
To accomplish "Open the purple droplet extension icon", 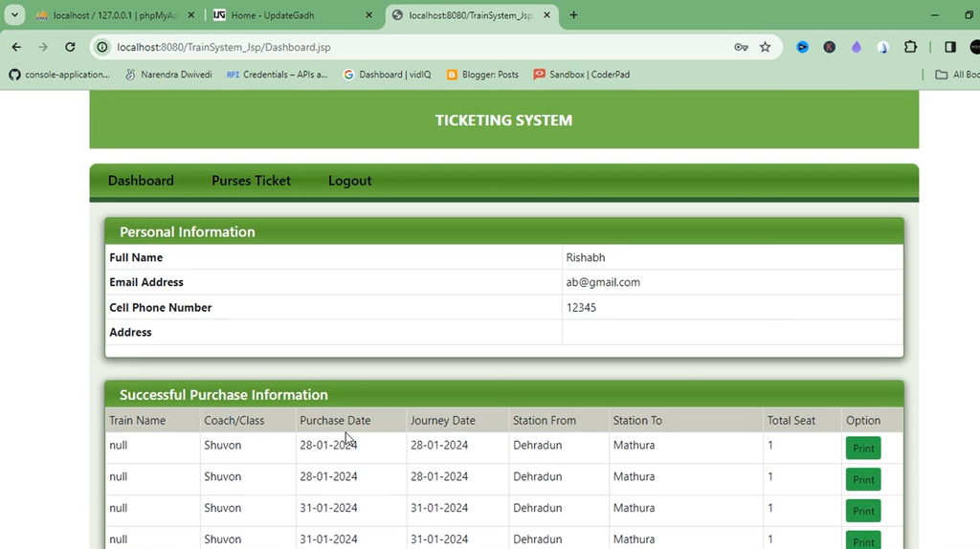I will [x=857, y=47].
